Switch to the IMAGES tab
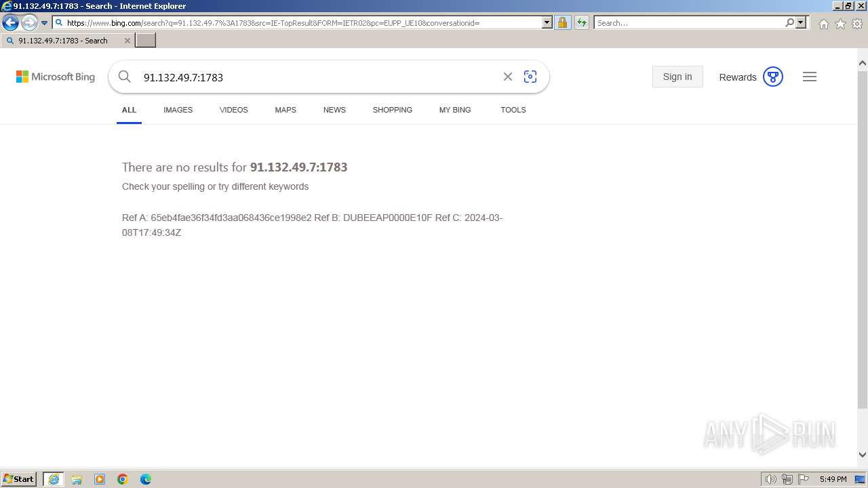The width and height of the screenshot is (868, 488). [178, 110]
